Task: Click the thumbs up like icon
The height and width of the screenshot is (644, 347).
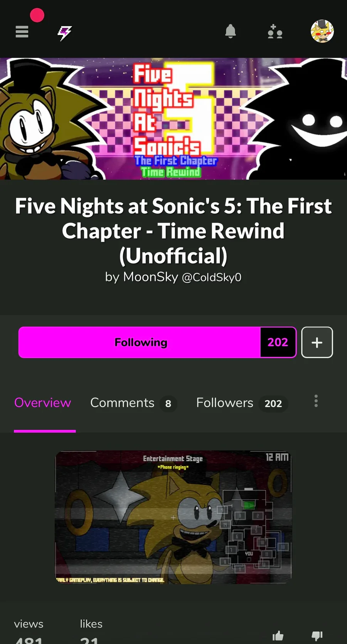Action: click(278, 636)
